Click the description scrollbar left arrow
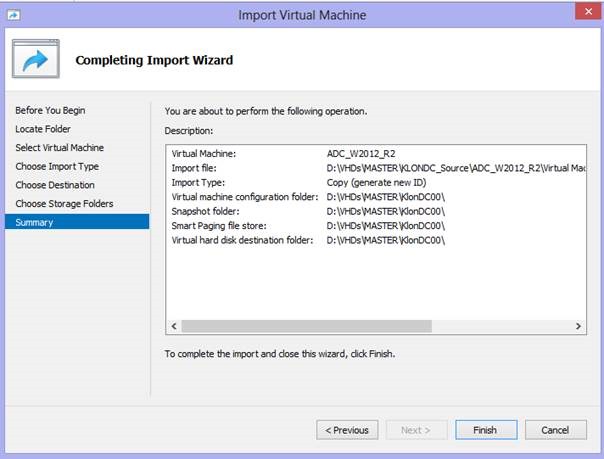 click(x=174, y=326)
